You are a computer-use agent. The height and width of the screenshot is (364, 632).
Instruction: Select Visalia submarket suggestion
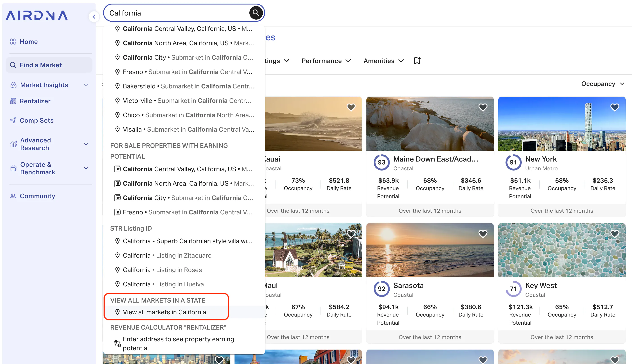(184, 130)
